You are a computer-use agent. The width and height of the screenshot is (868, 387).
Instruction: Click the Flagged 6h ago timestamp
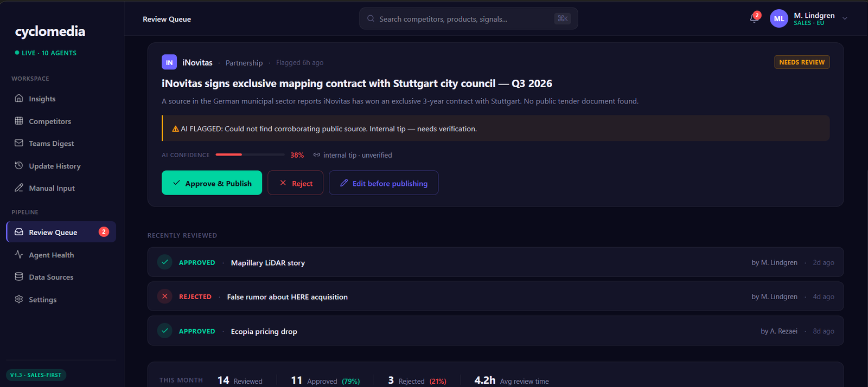click(299, 63)
